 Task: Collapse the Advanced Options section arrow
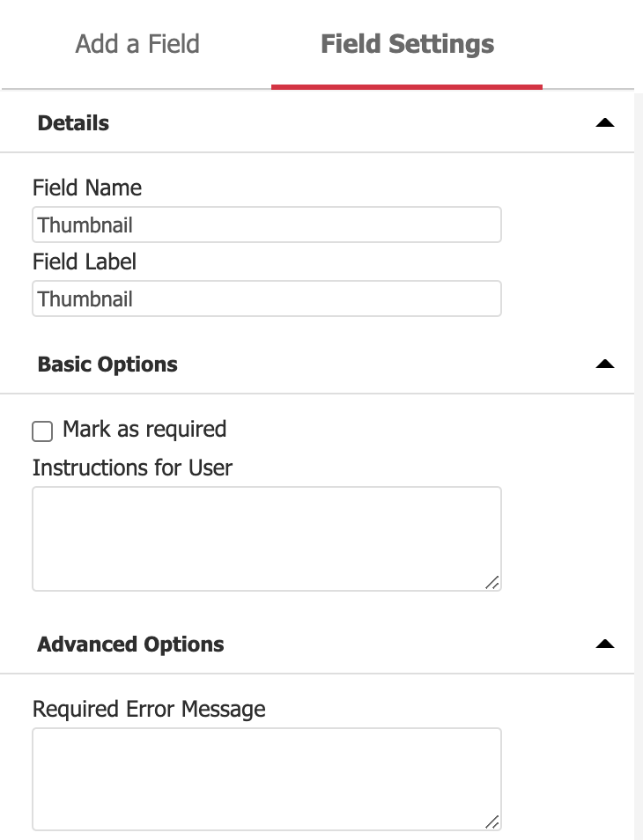604,645
